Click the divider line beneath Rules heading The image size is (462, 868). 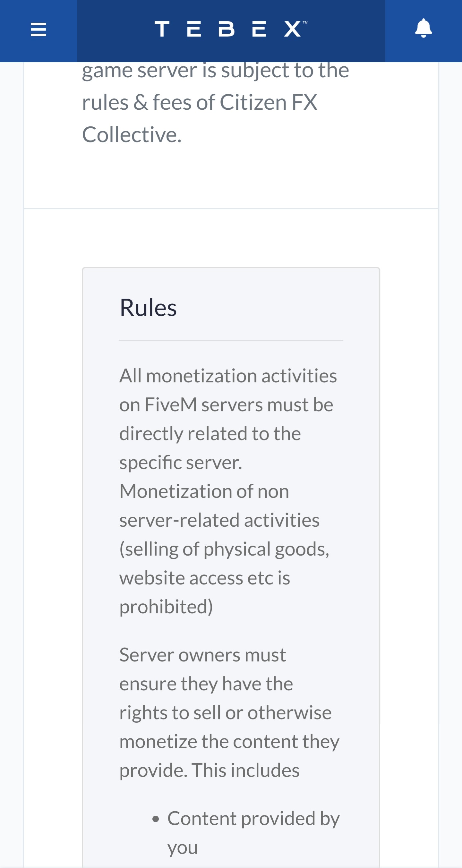231,341
